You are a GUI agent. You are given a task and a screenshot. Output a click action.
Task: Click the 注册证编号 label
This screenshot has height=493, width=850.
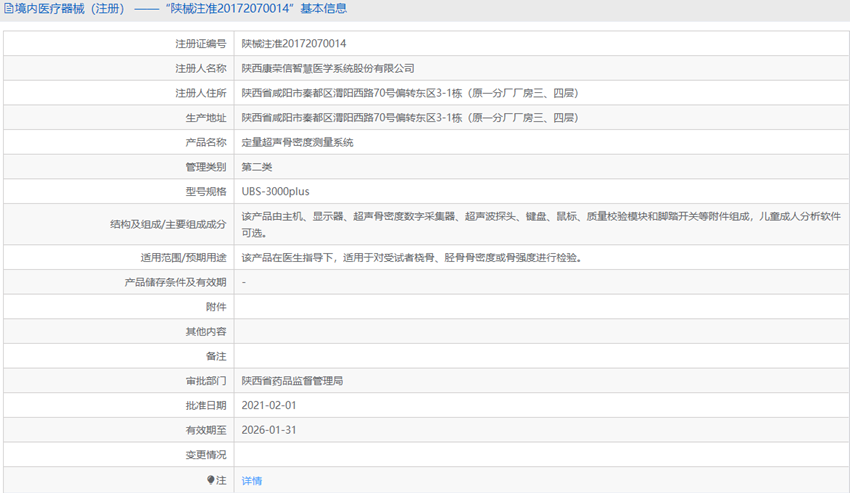pyautogui.click(x=201, y=43)
